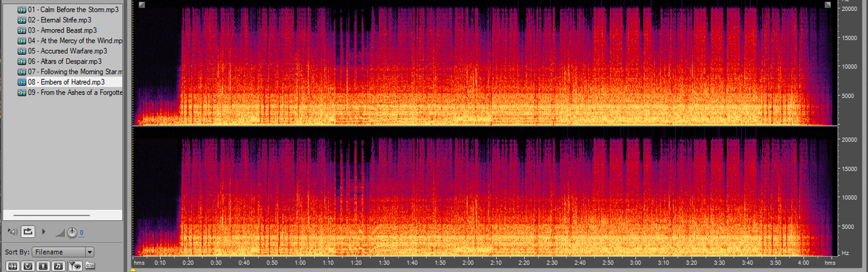Toggle Full Paths C:\ icon
868x272 pixels.
coord(90,265)
